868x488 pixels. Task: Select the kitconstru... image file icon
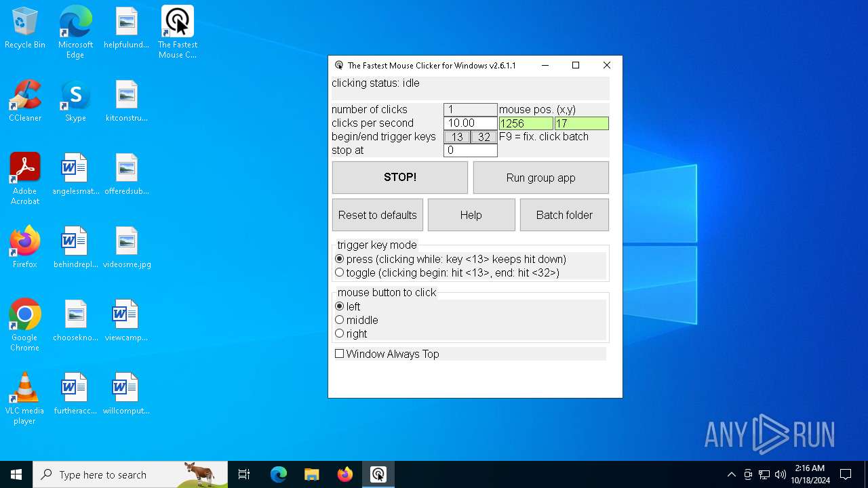click(126, 101)
